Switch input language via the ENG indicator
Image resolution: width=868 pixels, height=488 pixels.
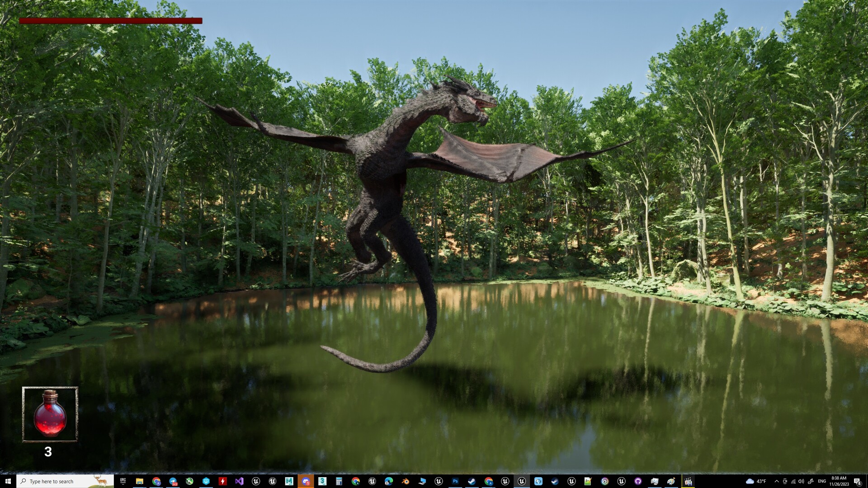click(x=821, y=481)
